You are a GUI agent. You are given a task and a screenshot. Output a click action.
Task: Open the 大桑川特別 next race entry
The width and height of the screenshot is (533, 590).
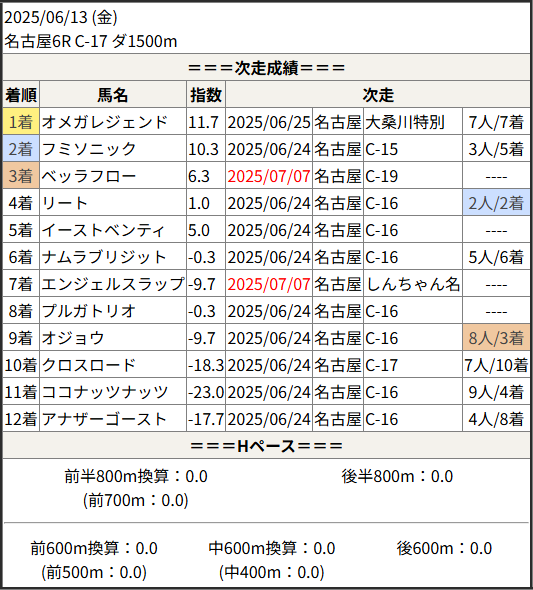pyautogui.click(x=405, y=122)
